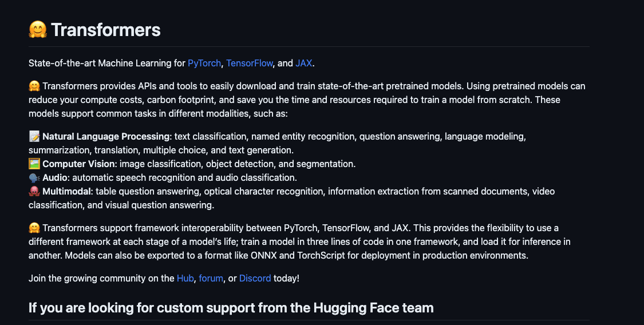Viewport: 644px width, 325px height.
Task: Click the memo emoji beside Natural Language Processing
Action: [34, 137]
